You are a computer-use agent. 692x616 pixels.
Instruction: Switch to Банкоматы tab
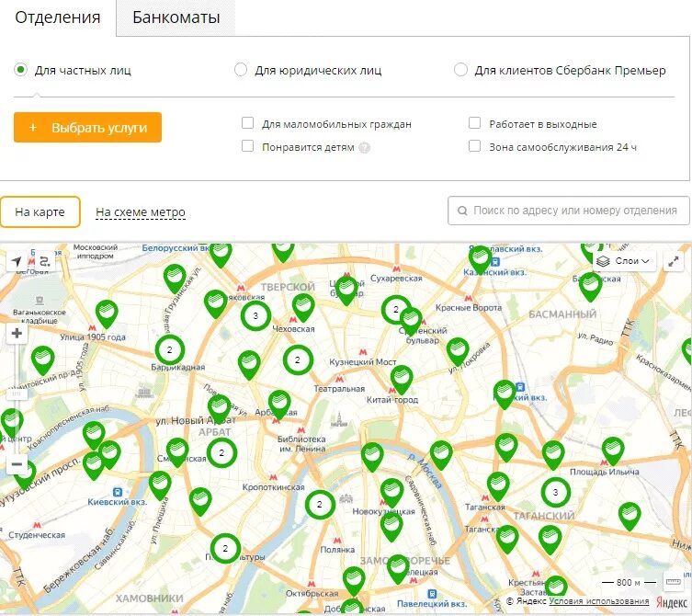[176, 17]
